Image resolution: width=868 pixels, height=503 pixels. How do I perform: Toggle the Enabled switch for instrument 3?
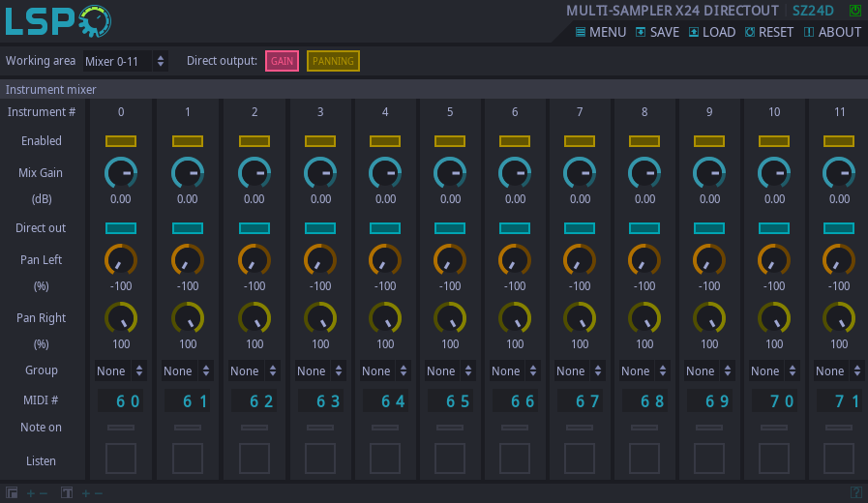(320, 141)
